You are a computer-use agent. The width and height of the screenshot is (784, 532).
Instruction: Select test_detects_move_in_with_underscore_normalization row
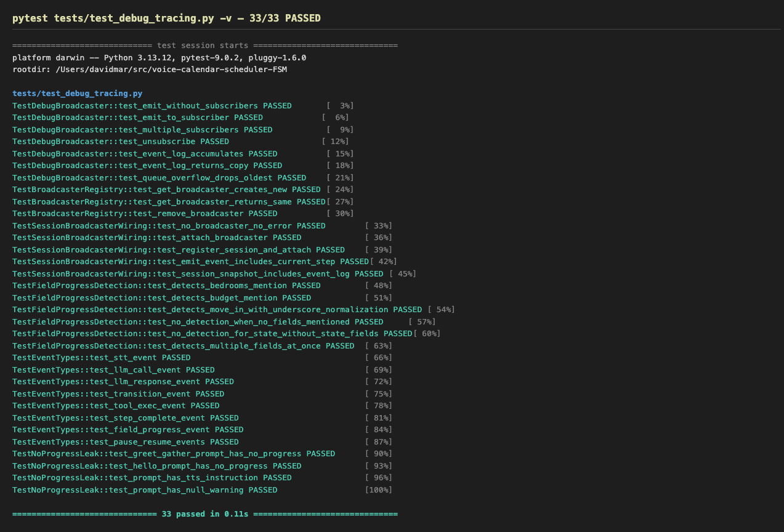[233, 310]
